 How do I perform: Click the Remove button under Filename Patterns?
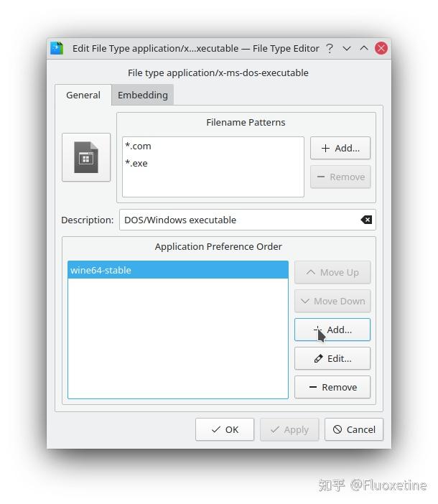(340, 177)
